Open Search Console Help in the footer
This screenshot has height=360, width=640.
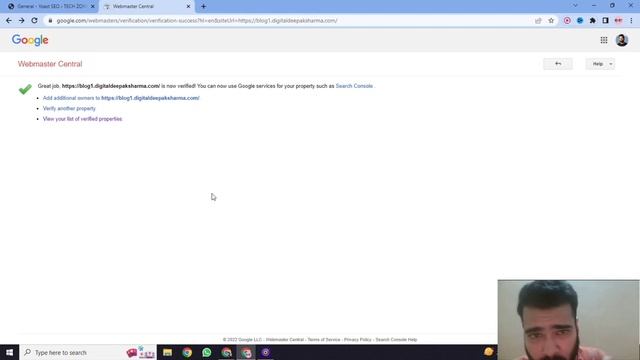[396, 340]
